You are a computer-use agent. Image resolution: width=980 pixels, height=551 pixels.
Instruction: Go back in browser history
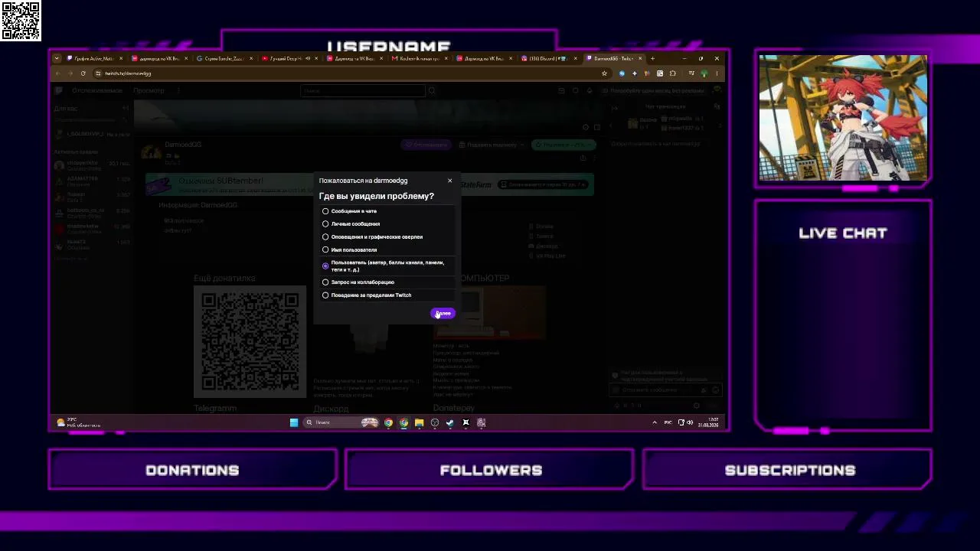coord(59,73)
